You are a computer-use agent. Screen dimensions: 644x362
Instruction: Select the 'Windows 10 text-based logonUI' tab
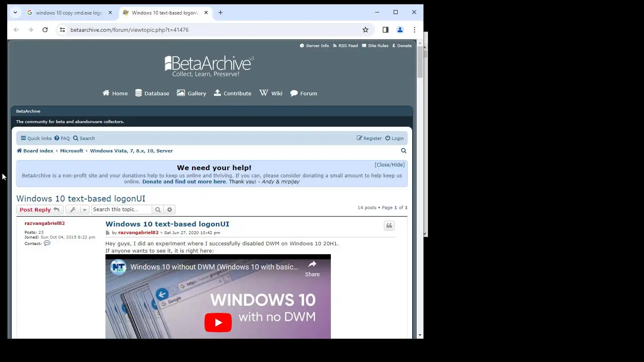click(x=165, y=12)
